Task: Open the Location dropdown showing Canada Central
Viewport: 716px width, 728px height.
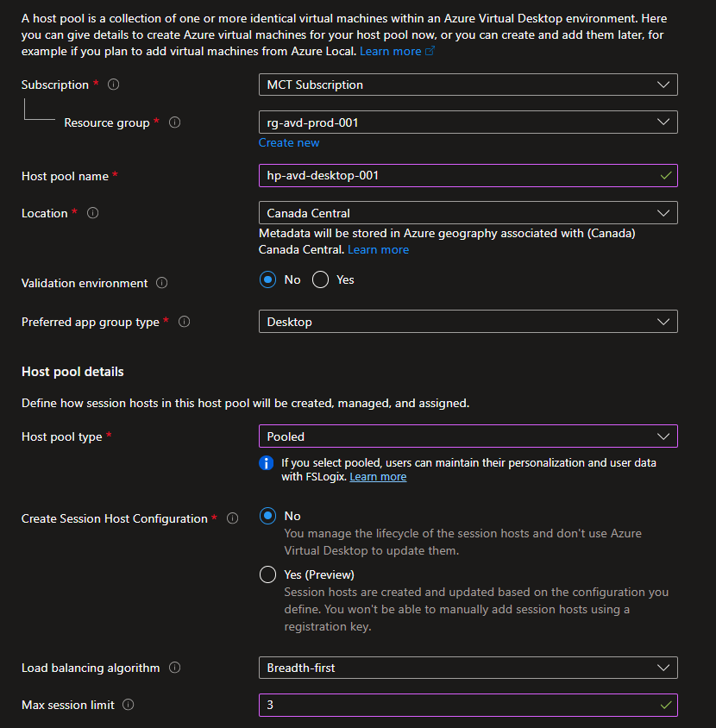Action: click(468, 213)
